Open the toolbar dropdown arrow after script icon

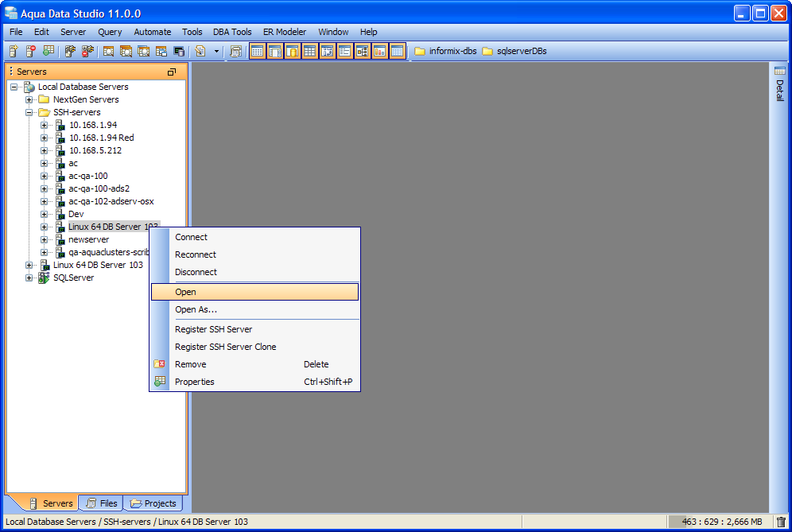click(x=217, y=51)
